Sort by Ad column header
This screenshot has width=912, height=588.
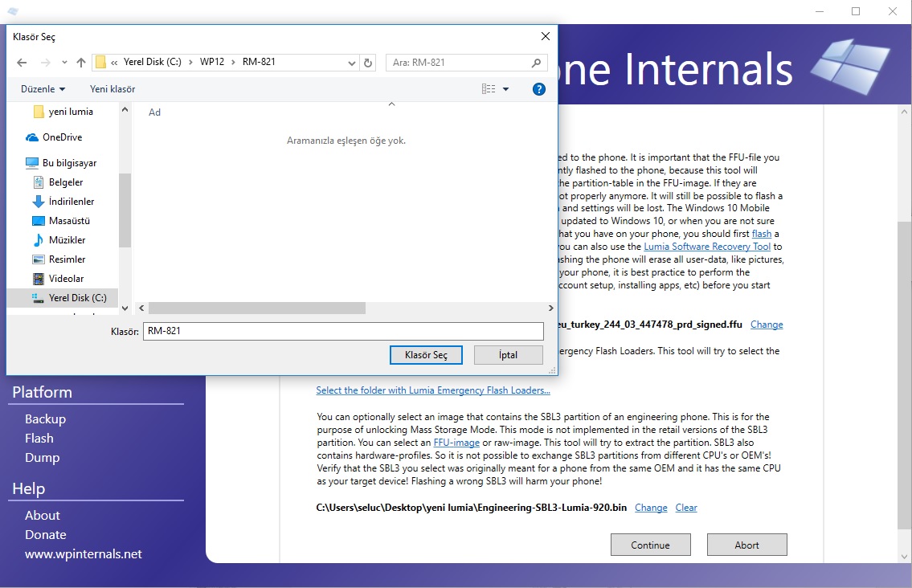pyautogui.click(x=155, y=112)
